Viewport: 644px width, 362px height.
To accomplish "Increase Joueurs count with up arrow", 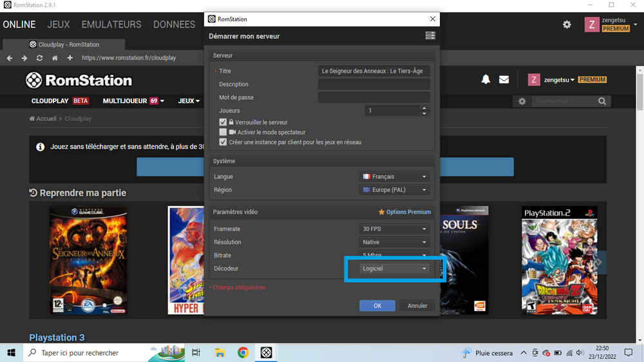I will 424,108.
